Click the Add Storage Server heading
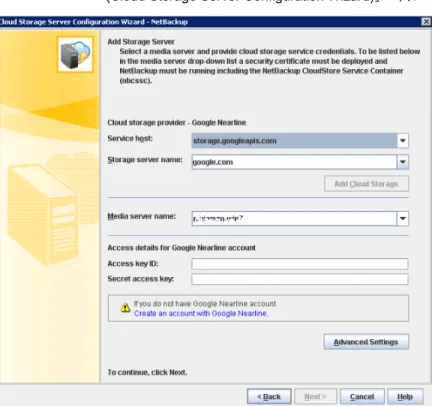Image resolution: width=441 pixels, height=406 pixels. point(141,42)
